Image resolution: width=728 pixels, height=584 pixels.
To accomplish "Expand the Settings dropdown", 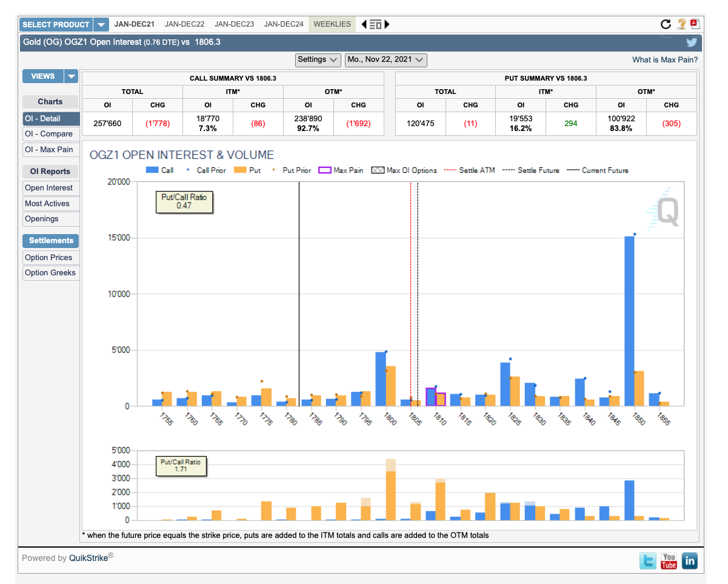I will tap(319, 59).
